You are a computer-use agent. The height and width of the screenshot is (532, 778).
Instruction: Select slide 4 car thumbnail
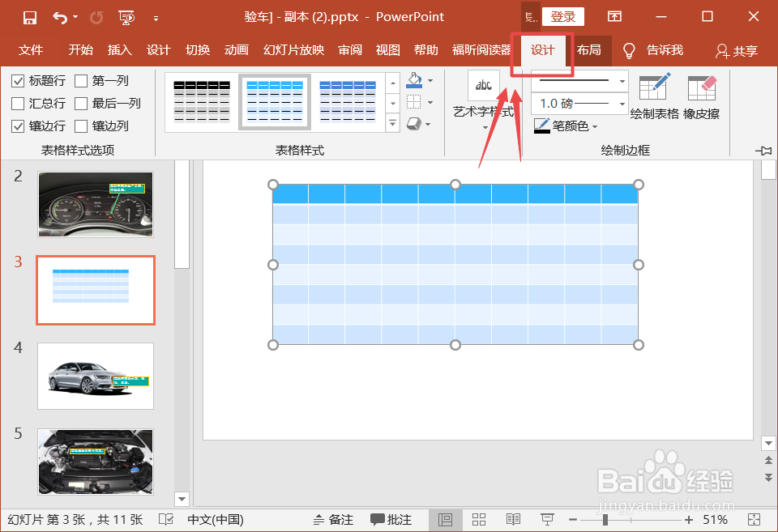point(96,376)
